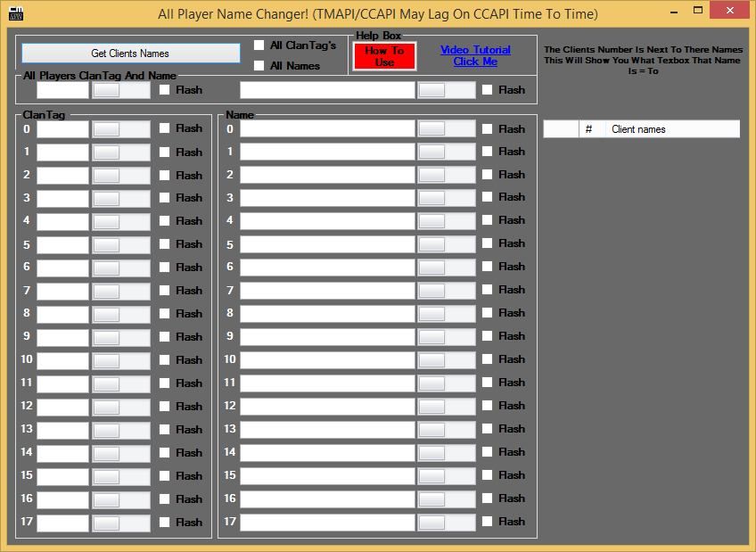Viewport: 756px width, 552px height.
Task: Click the # column header in client list
Action: point(589,129)
